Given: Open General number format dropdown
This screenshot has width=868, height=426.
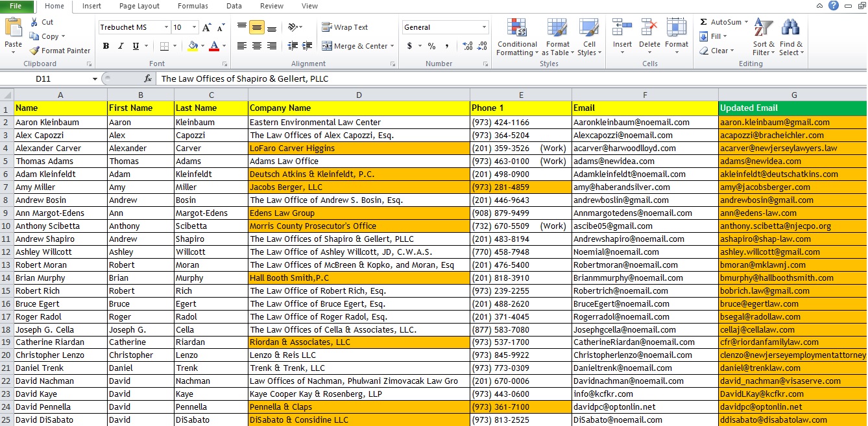Looking at the screenshot, I should pos(484,27).
